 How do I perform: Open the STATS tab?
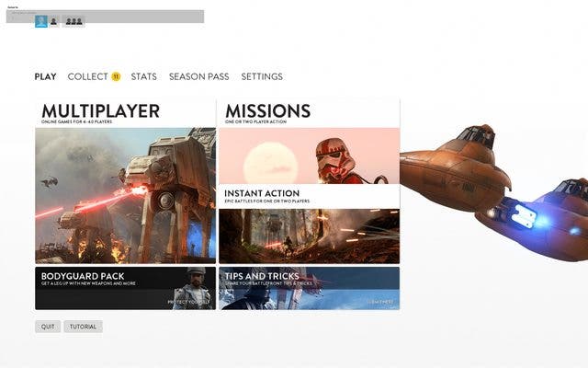coord(144,76)
